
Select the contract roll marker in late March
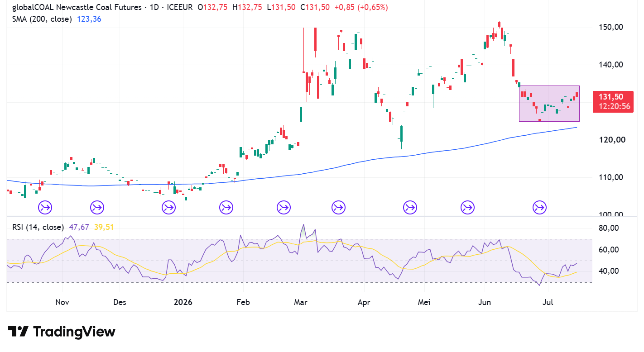click(x=338, y=208)
